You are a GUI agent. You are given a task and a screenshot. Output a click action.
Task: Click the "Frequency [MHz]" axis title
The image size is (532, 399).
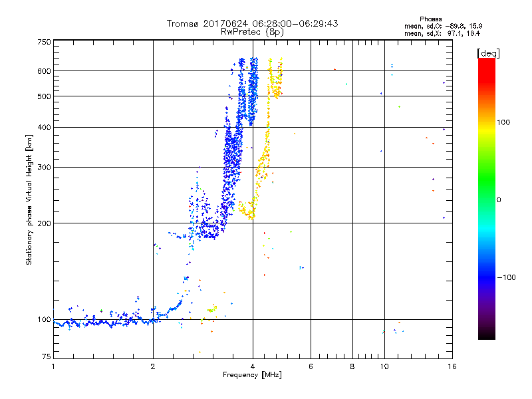(x=252, y=375)
